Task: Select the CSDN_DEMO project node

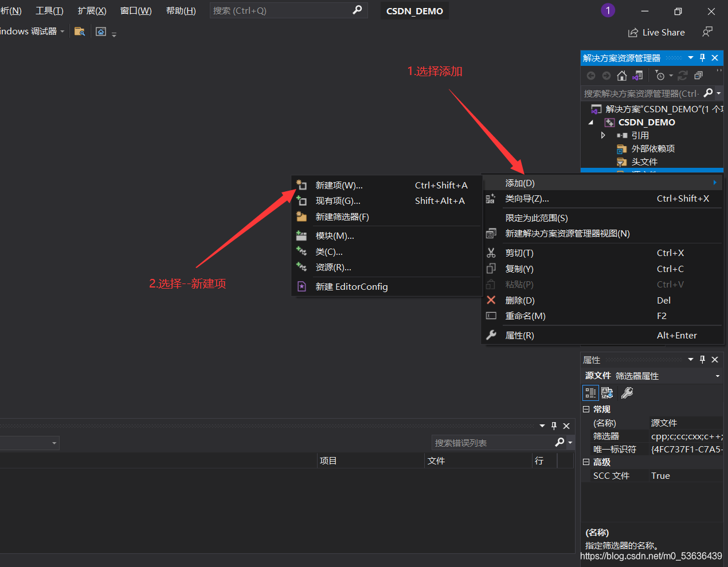Action: click(646, 123)
